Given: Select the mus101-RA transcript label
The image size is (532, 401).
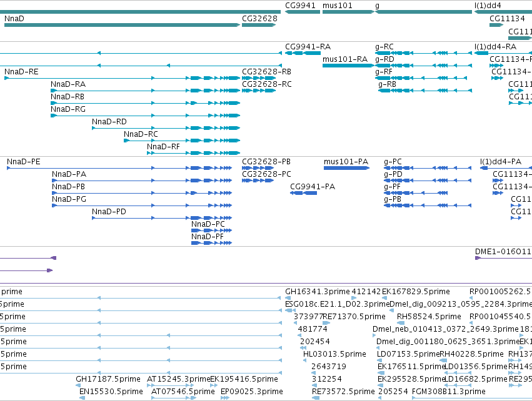Looking at the screenshot, I should 345,59.
